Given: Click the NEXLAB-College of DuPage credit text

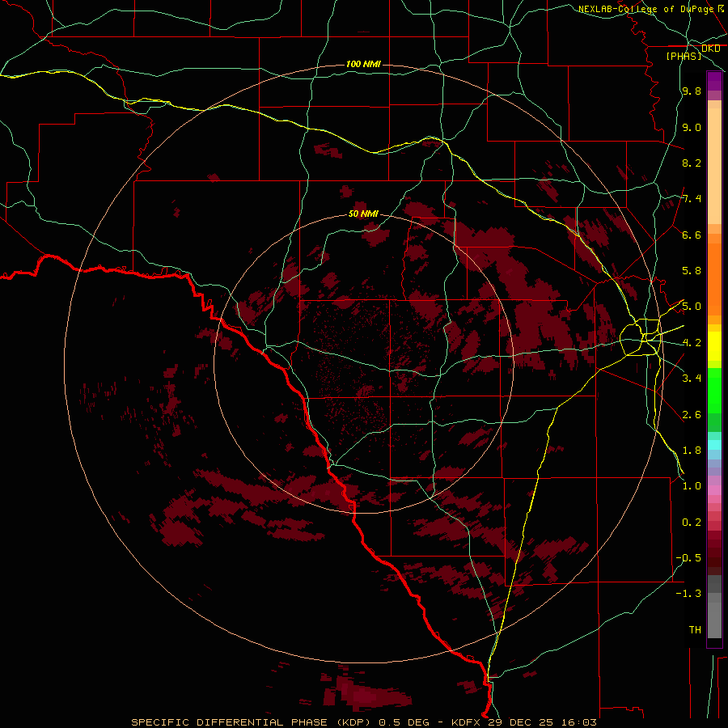Looking at the screenshot, I should 645,9.
